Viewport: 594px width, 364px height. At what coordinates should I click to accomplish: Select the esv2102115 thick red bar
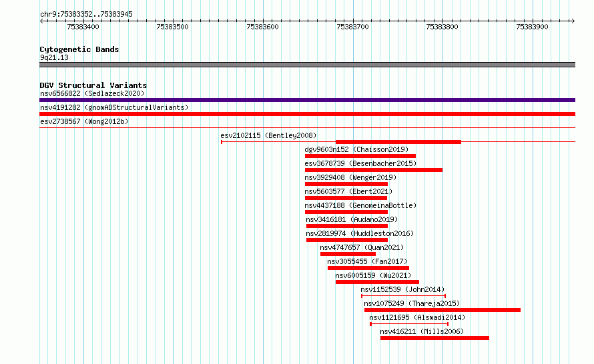coord(398,142)
